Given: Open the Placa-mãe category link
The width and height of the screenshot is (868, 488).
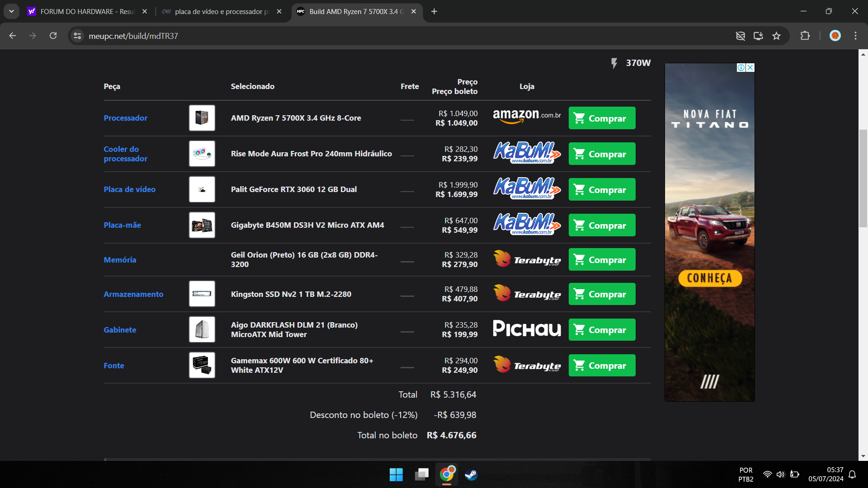Looking at the screenshot, I should [122, 225].
